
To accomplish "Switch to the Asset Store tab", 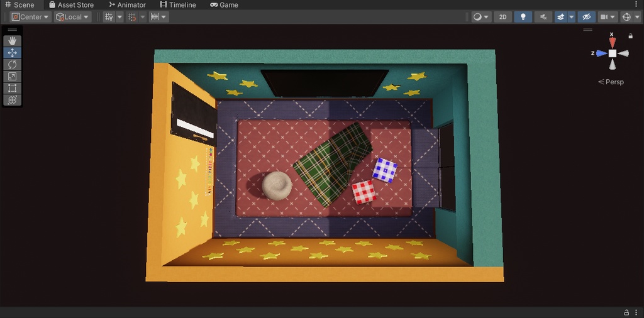I will 72,5.
